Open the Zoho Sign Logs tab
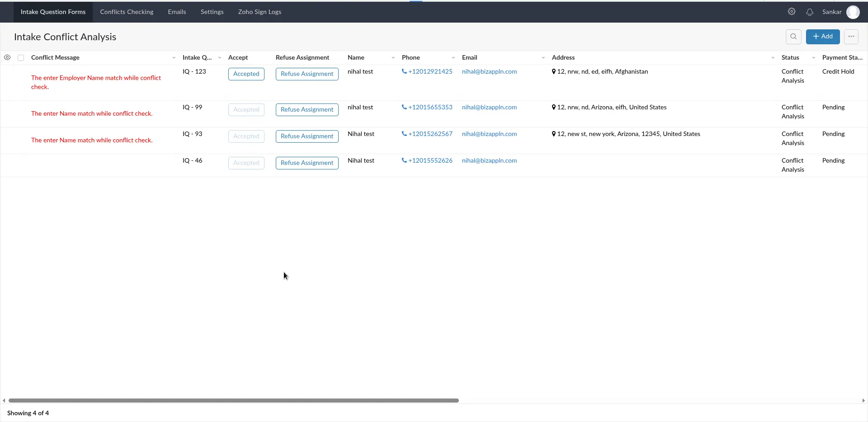868x422 pixels. 259,12
